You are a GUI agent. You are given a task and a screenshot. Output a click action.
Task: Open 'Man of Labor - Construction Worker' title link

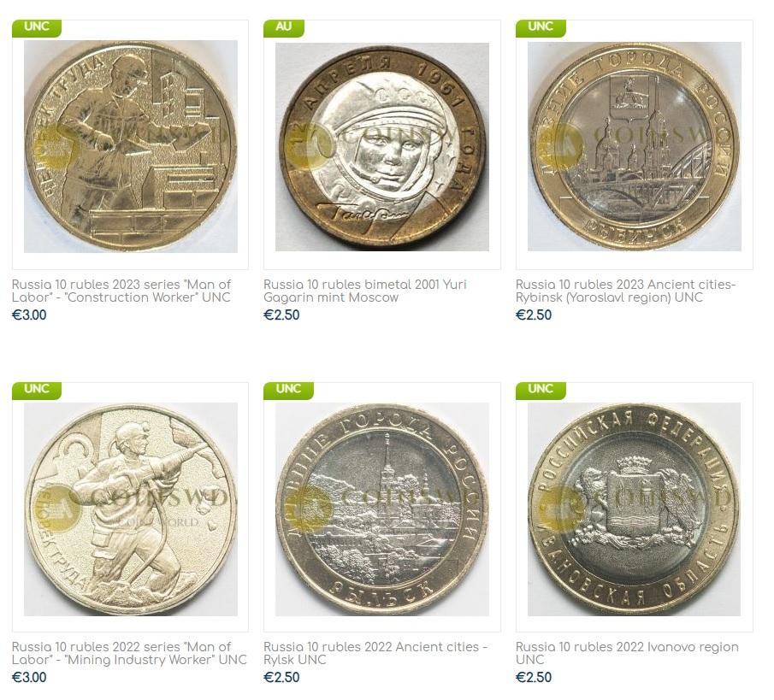point(121,291)
